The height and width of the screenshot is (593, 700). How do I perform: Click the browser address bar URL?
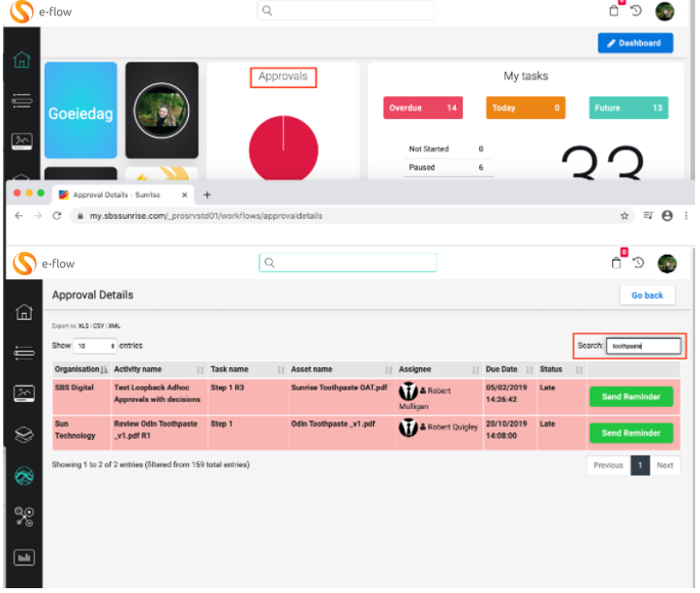pos(206,216)
